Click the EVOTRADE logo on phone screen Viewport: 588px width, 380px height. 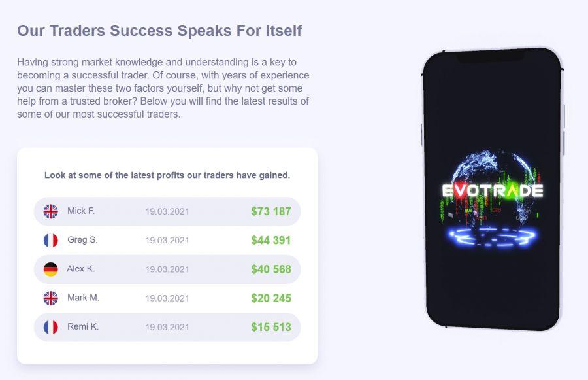(x=493, y=191)
